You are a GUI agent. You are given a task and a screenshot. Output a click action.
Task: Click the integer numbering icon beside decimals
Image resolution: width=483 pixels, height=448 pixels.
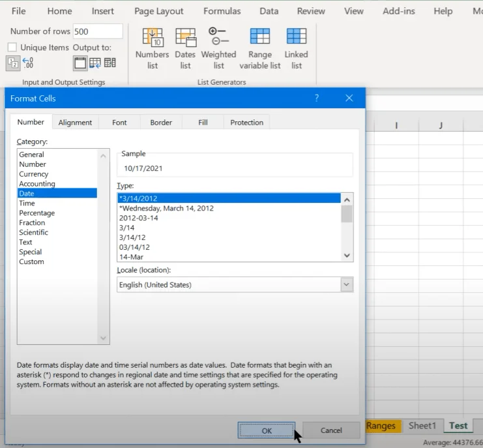[x=13, y=63]
